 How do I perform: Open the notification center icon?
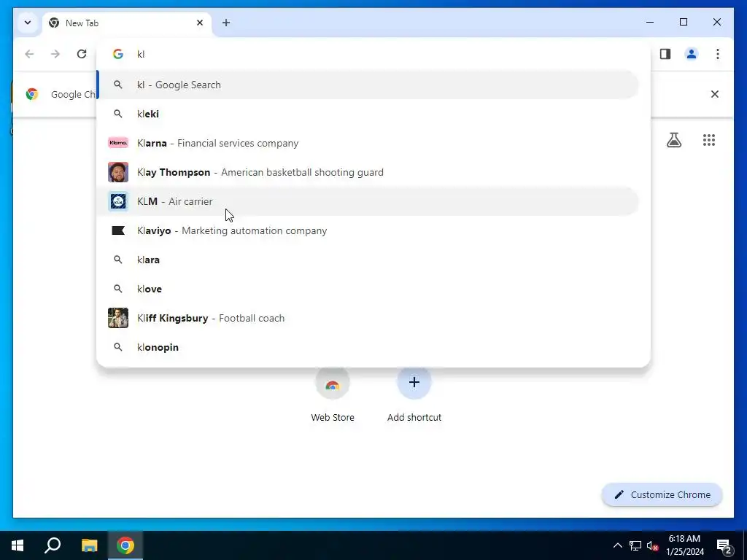(x=724, y=545)
